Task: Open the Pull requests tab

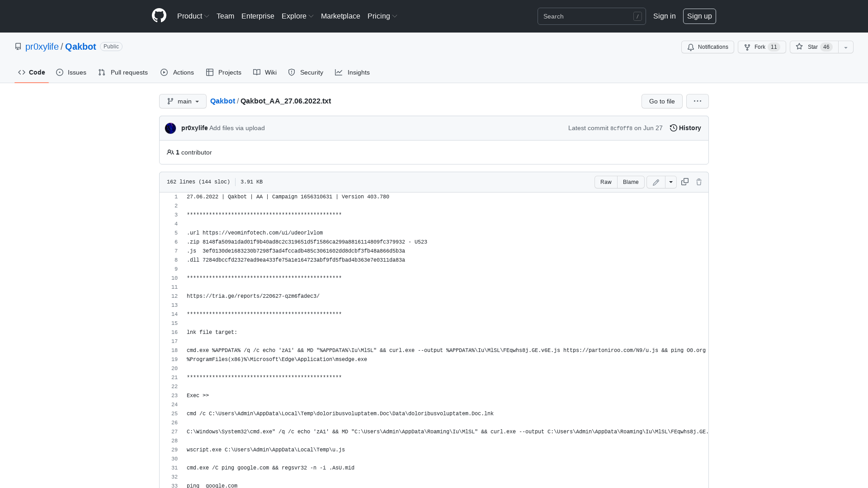Action: 123,72
